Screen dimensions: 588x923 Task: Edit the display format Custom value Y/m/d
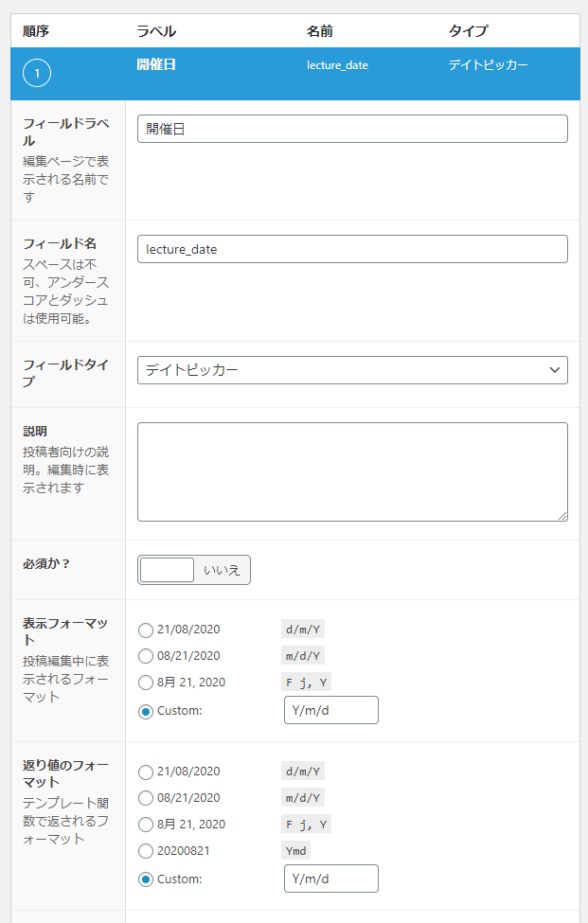pos(330,709)
